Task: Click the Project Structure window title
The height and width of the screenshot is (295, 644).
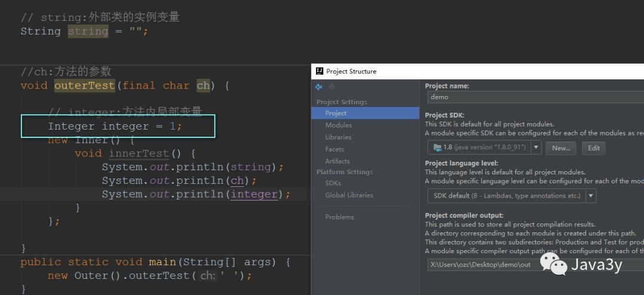Action: [351, 71]
